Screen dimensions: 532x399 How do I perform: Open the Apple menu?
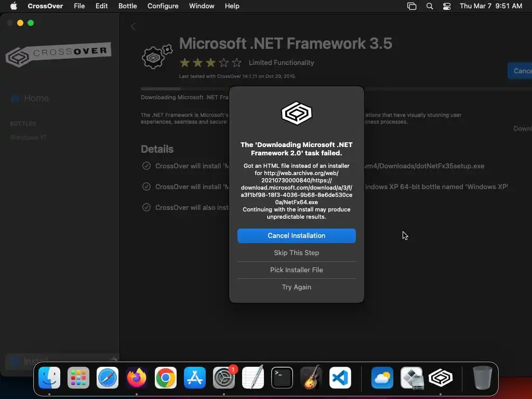pyautogui.click(x=14, y=6)
